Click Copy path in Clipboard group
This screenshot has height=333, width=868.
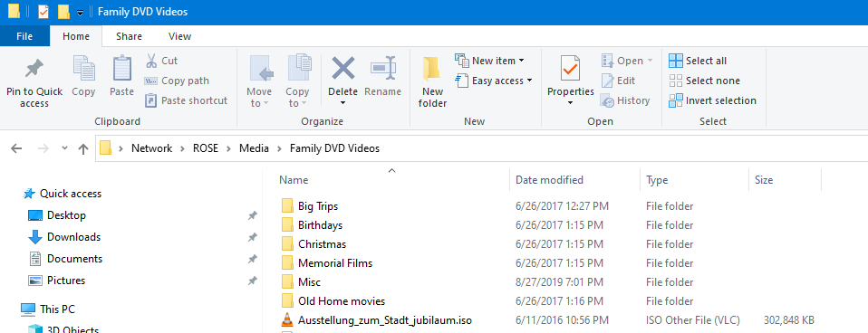(x=177, y=81)
